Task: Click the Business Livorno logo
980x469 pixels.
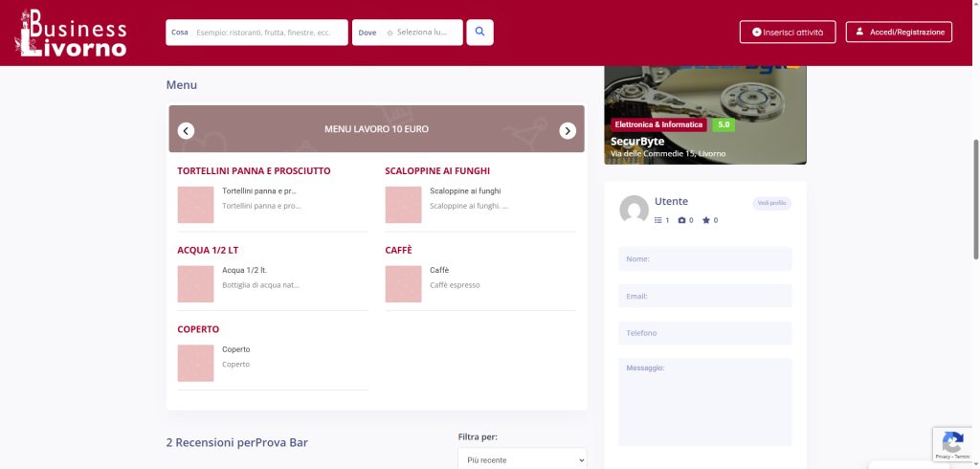Action: 72,33
